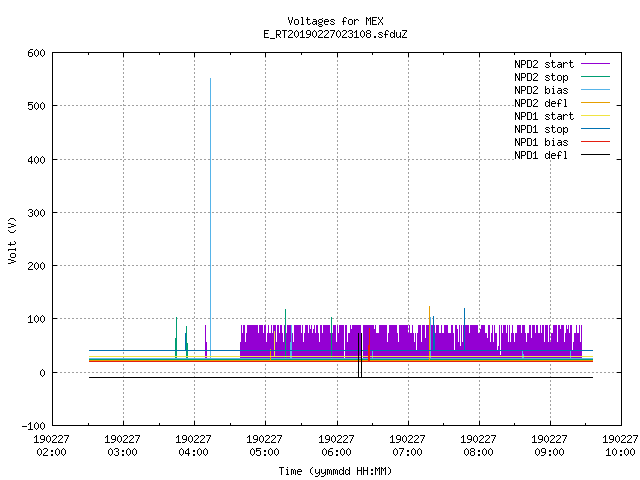Click the x-axis label 'Time (yymmdd HH:MM)'
Screen dimensions: 640x480
[x=335, y=471]
